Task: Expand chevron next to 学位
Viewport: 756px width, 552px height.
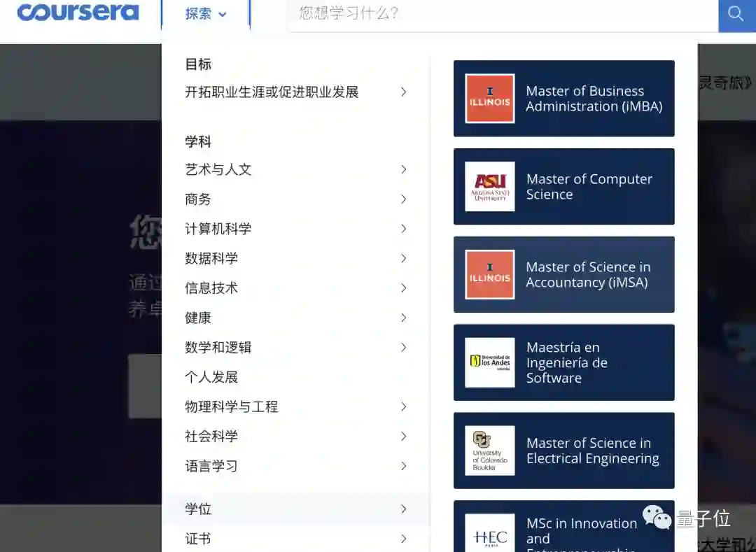Action: 404,509
